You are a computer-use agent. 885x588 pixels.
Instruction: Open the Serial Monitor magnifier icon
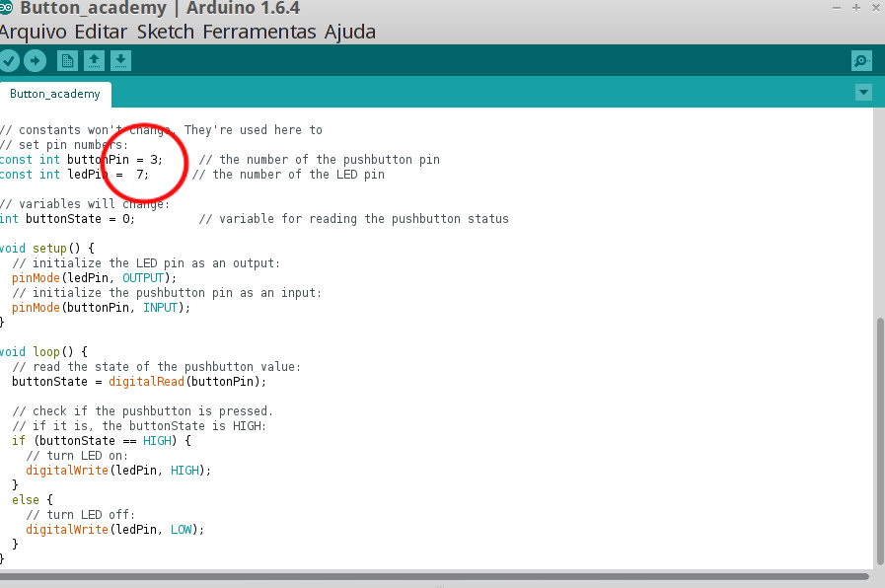coord(862,61)
